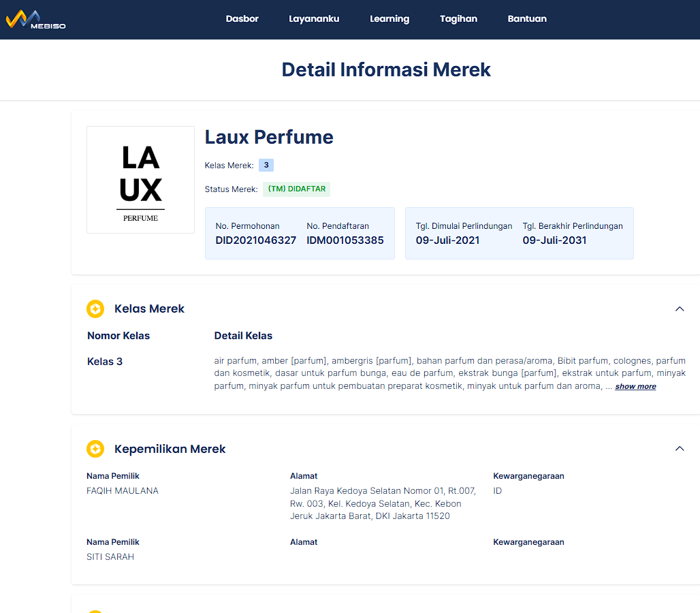Click nationality value ID

(x=497, y=490)
